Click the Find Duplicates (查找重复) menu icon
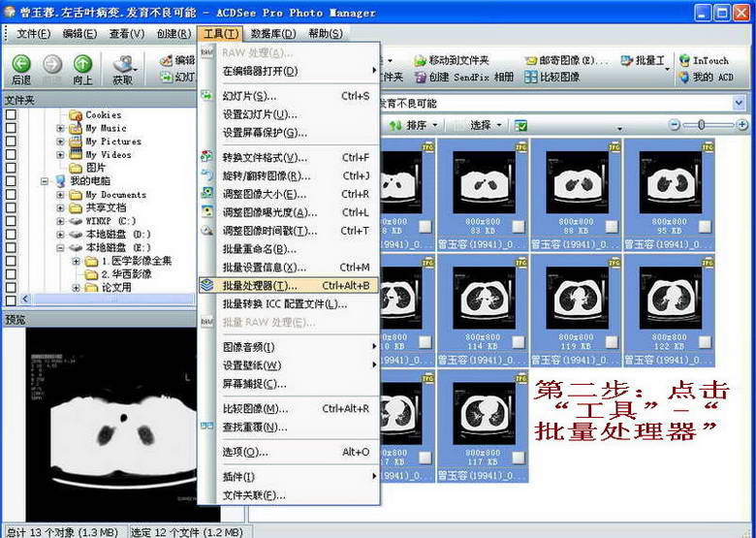The height and width of the screenshot is (538, 756). pyautogui.click(x=206, y=427)
